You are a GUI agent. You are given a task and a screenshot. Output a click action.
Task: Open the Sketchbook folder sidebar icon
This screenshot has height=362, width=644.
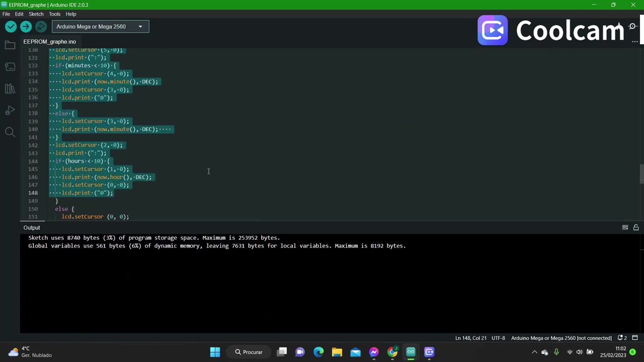(10, 45)
